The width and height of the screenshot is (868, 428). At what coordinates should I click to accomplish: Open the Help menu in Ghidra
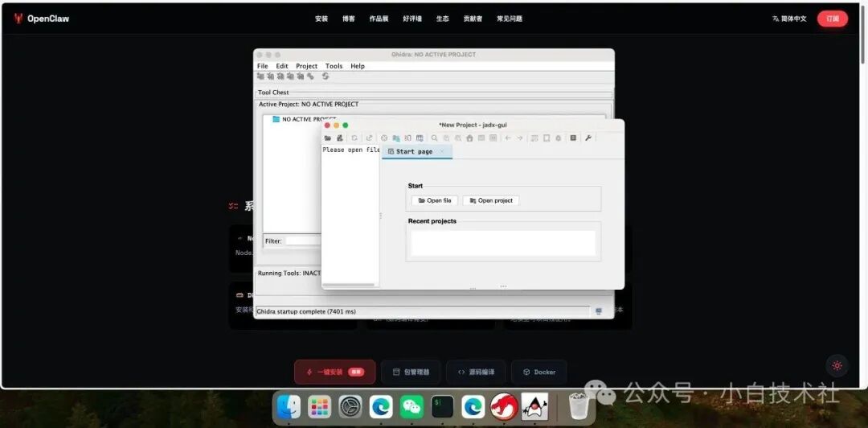(x=358, y=66)
